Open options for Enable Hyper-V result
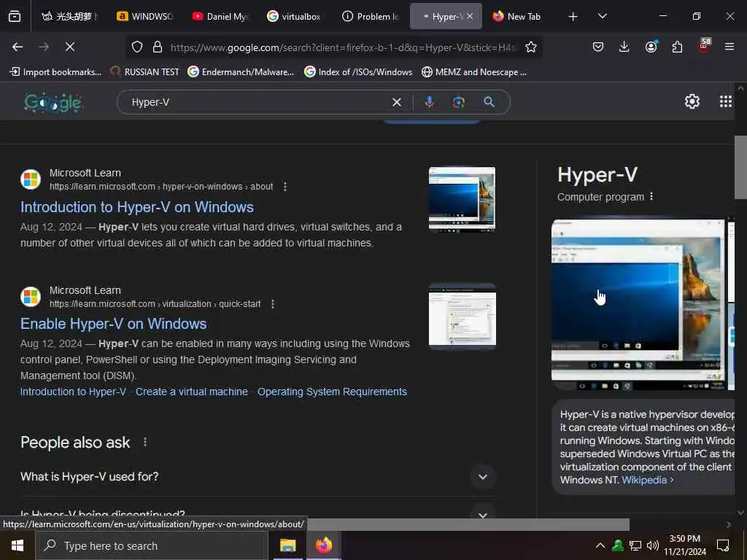 273,304
